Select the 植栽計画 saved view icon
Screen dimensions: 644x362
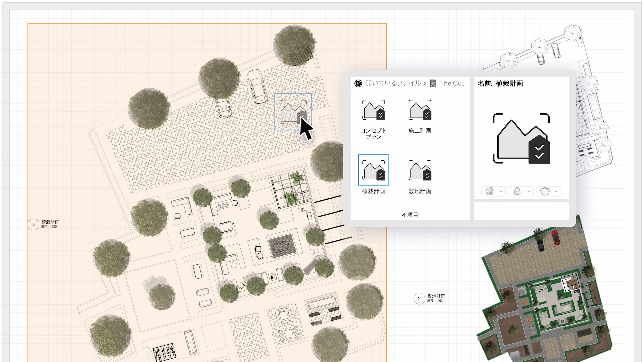pyautogui.click(x=373, y=170)
